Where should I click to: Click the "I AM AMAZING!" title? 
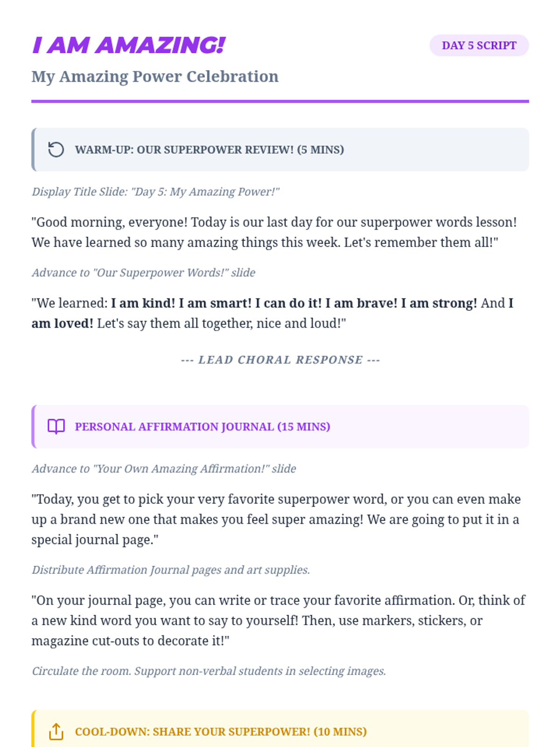[x=129, y=46]
